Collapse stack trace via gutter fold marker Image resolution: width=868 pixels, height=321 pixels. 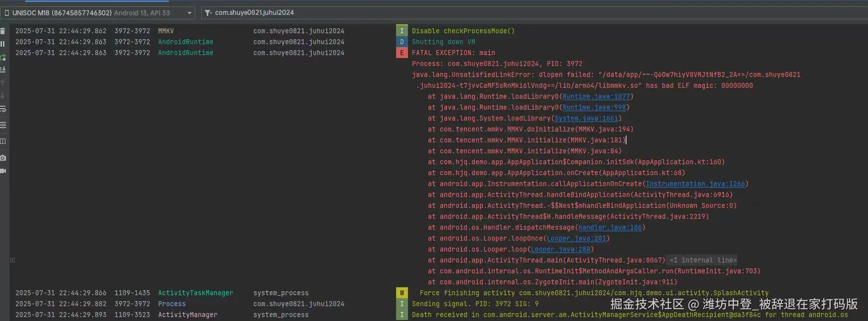point(12,260)
